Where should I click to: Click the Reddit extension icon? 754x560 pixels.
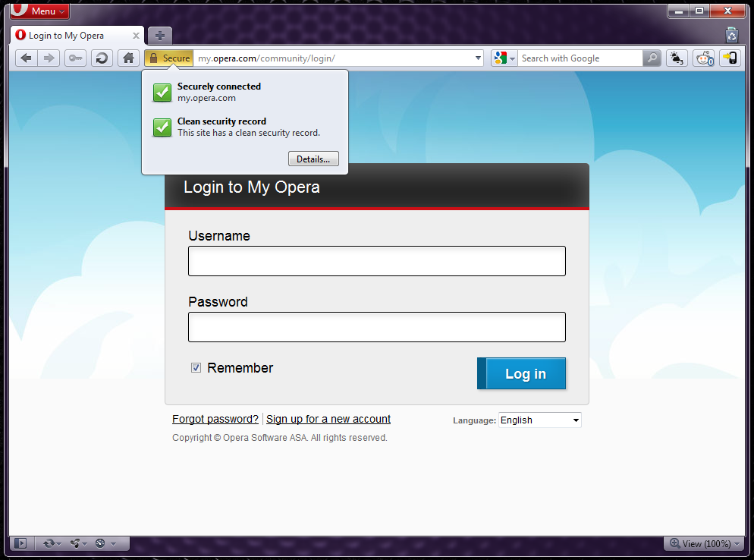pyautogui.click(x=703, y=58)
